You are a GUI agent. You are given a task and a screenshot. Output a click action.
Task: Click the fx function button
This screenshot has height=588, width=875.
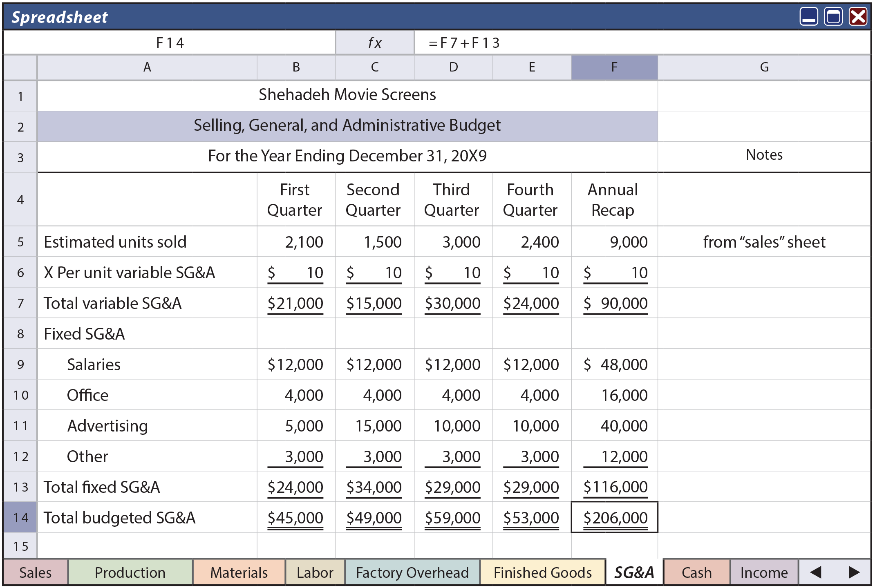pyautogui.click(x=375, y=42)
